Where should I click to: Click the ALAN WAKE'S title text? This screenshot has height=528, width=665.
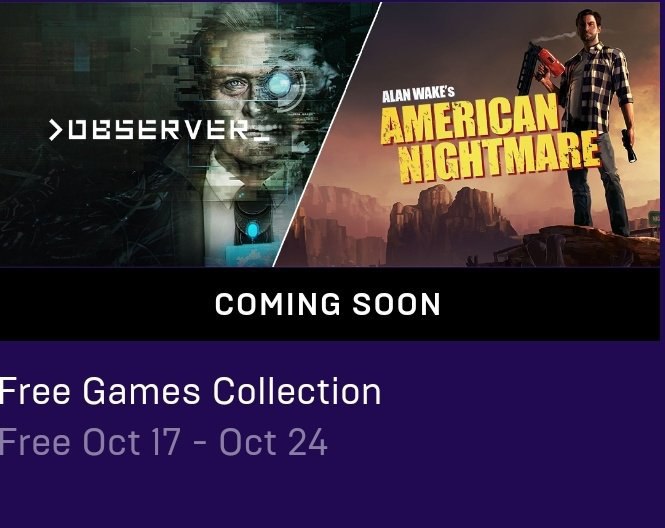click(418, 95)
